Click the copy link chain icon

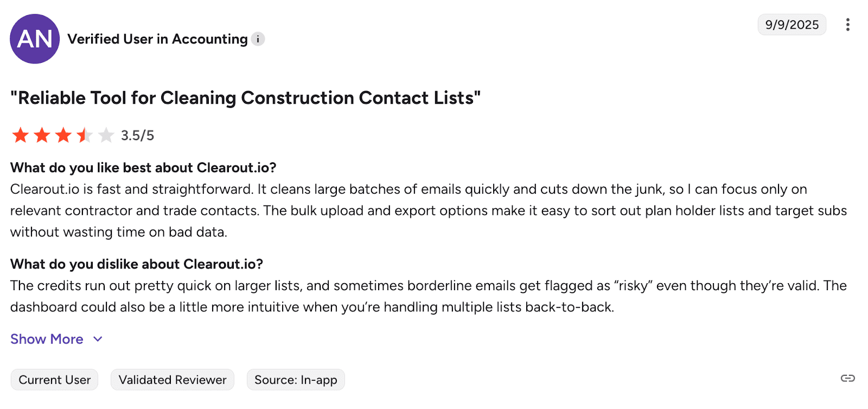click(847, 378)
